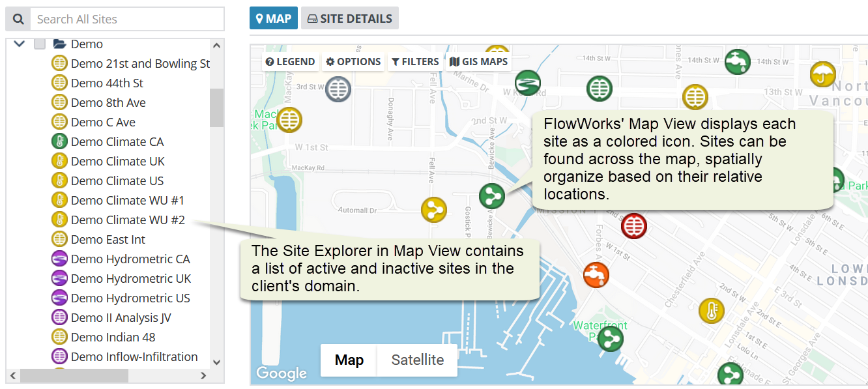The image size is (868, 389).
Task: Click the vertical scrollbar thumb in site list
Action: click(x=217, y=108)
